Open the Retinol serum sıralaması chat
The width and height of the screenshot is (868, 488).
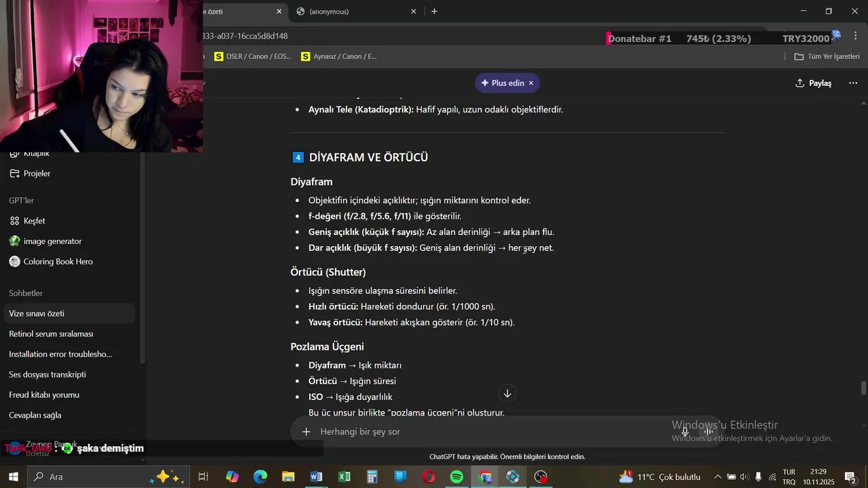71,334
